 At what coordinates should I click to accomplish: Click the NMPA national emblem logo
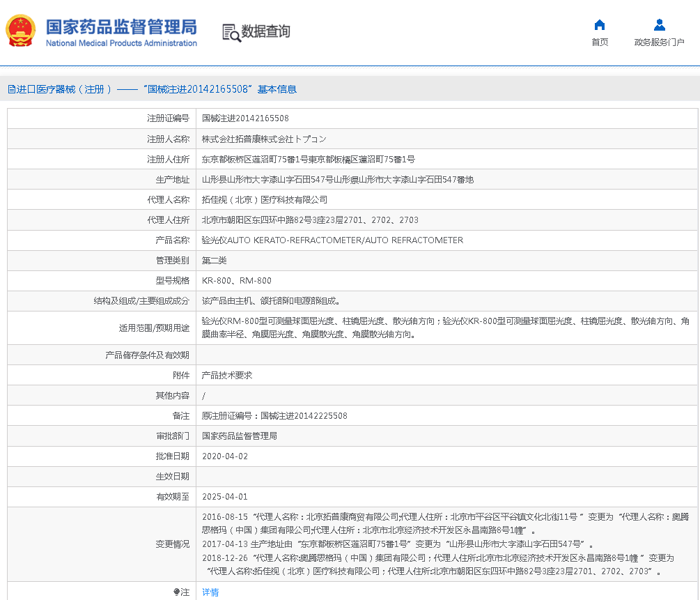pyautogui.click(x=21, y=31)
